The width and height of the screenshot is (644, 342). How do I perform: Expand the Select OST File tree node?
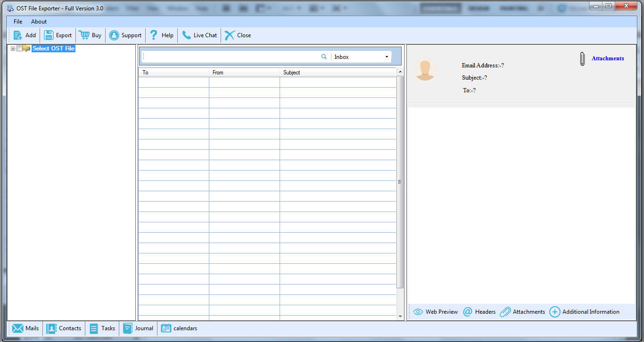(13, 49)
